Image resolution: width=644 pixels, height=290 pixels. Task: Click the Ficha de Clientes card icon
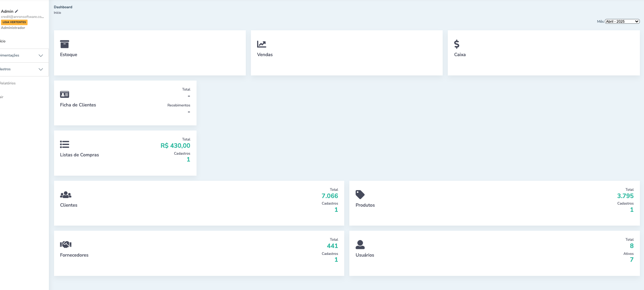click(x=64, y=94)
